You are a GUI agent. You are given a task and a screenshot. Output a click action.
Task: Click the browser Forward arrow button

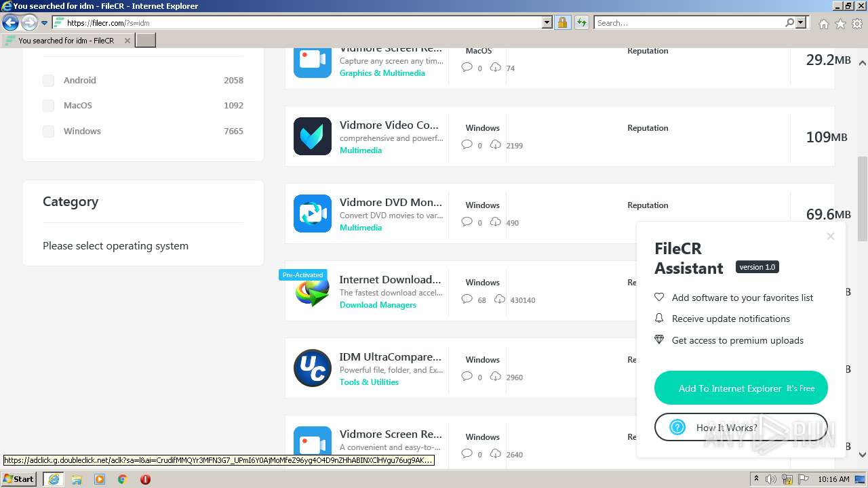(x=29, y=23)
